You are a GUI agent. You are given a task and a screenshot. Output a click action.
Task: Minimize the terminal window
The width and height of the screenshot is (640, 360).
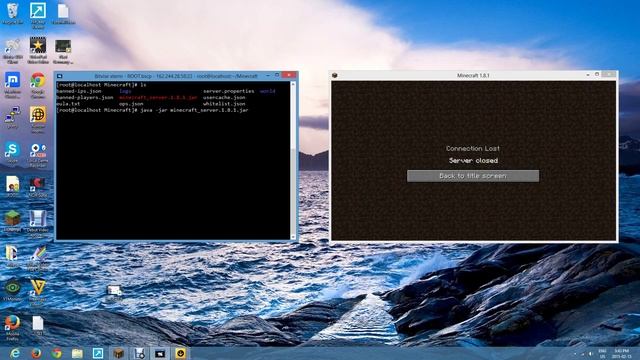point(268,76)
